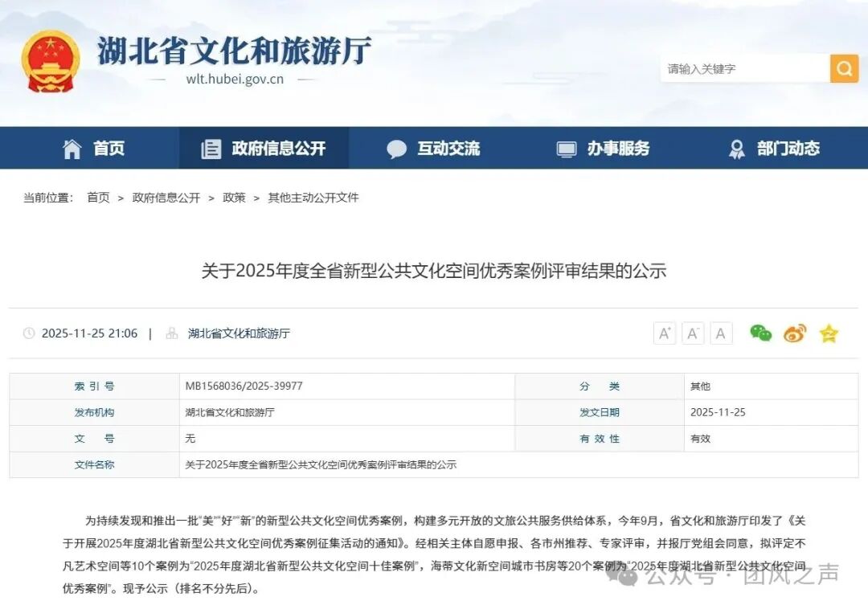This screenshot has height=609, width=868.
Task: Click the 湖北省文化和旅游厅 site title
Action: coord(234,51)
